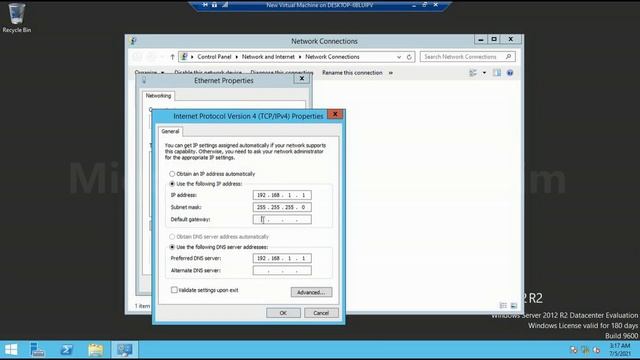The height and width of the screenshot is (360, 640).
Task: Click the Default gateway field
Action: pos(282,220)
